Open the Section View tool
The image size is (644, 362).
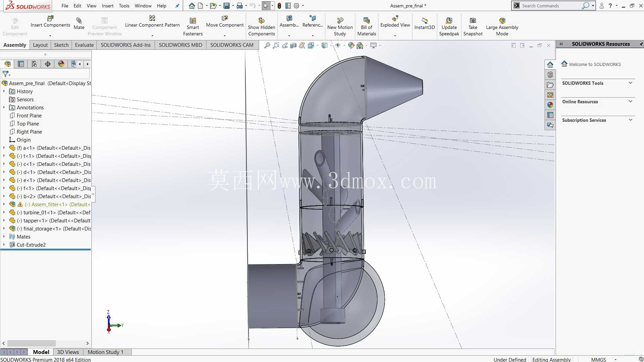click(x=293, y=45)
